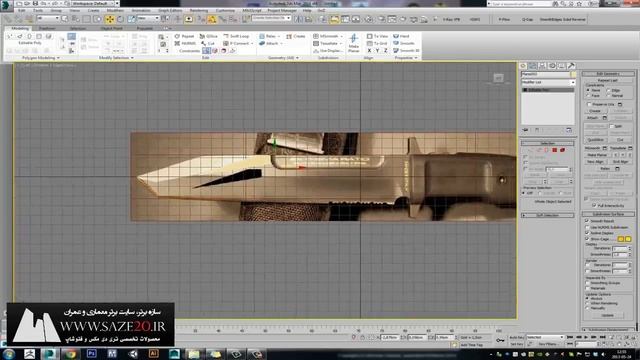640x360 pixels.
Task: Toggle the Show Cage checkbox
Action: (587, 239)
